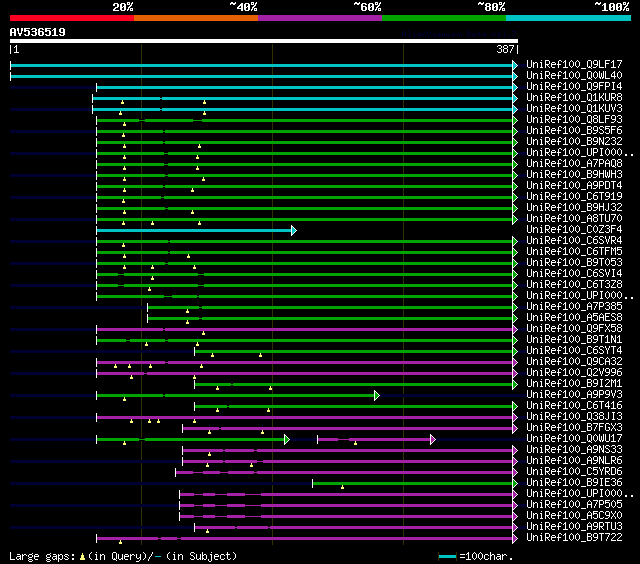
Task: Select label UniRef100_Q9FX58
Action: (574, 329)
